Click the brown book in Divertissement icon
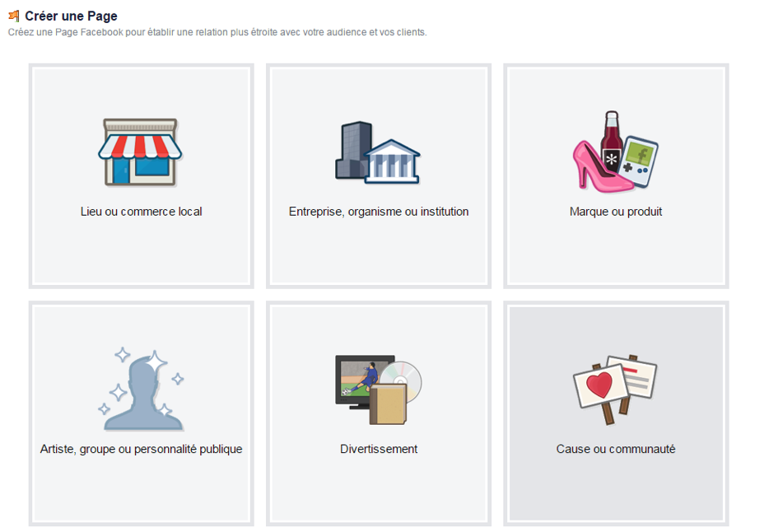 coord(388,404)
